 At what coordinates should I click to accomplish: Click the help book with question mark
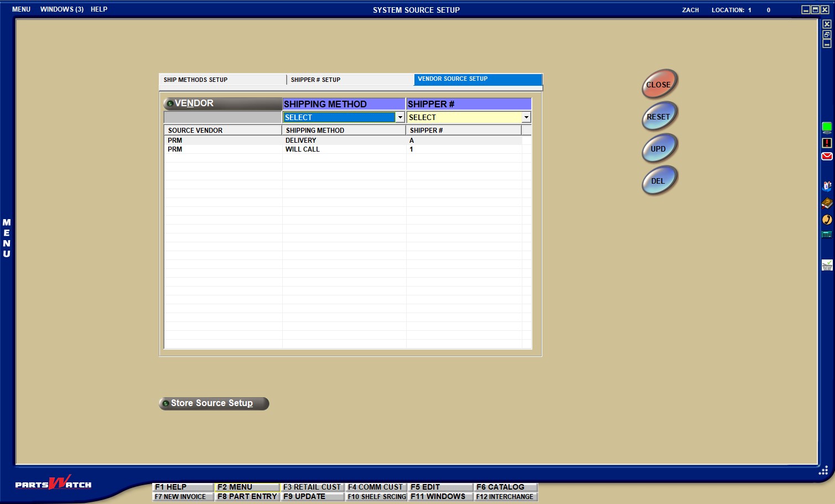pos(827,203)
